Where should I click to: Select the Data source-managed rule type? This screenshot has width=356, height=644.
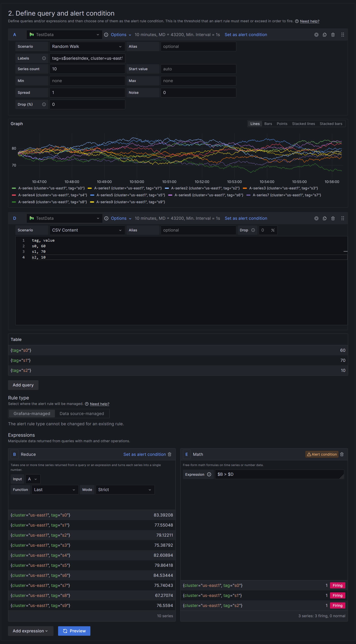point(82,413)
